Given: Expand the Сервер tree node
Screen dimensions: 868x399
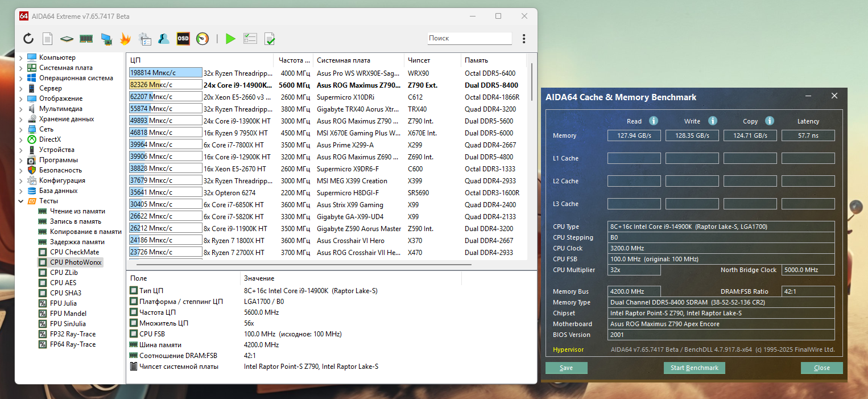Looking at the screenshot, I should coord(21,88).
